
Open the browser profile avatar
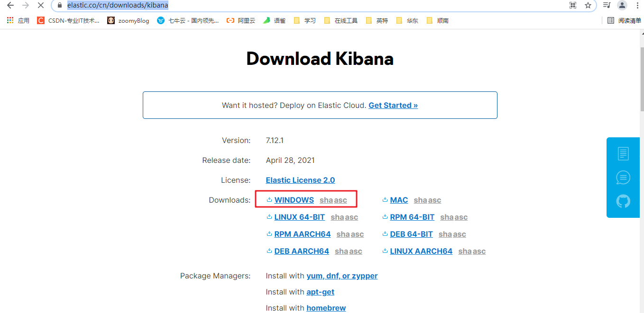tap(622, 5)
